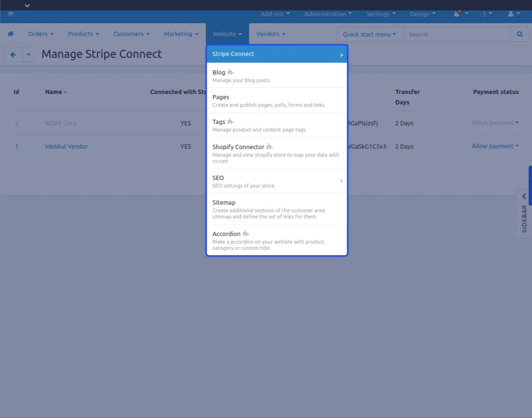Select Stripe Connect in Website menu
Viewport: 532px width, 418px height.
277,54
